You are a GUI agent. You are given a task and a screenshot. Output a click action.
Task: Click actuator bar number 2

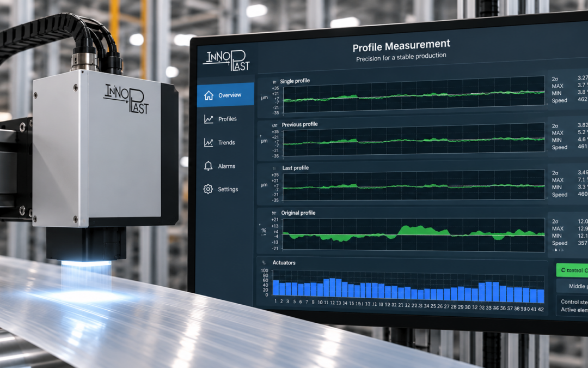[282, 289]
